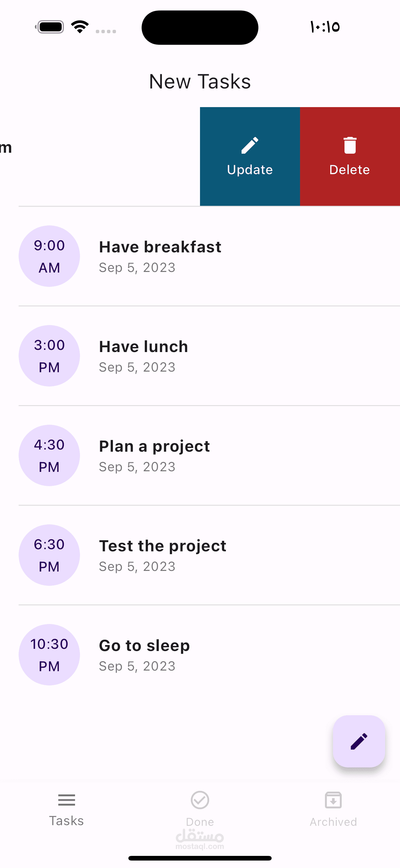Click the Update button label
This screenshot has height=868, width=400.
tap(250, 170)
